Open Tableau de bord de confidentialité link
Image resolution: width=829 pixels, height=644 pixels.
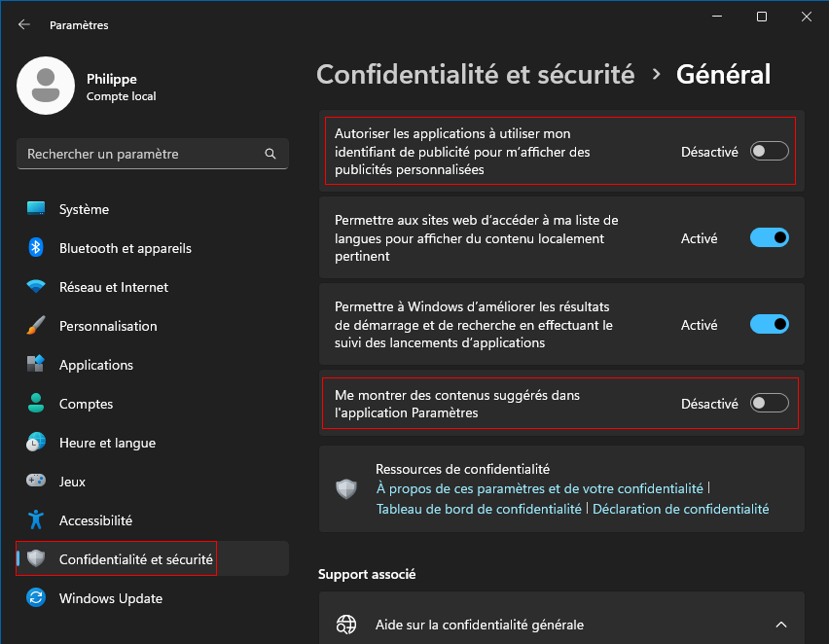(x=479, y=509)
